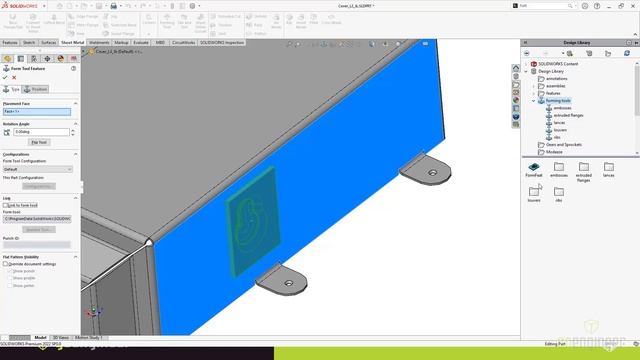Screen dimensions: 640x360
Task: Click the Form tool file path field
Action: pos(37,219)
